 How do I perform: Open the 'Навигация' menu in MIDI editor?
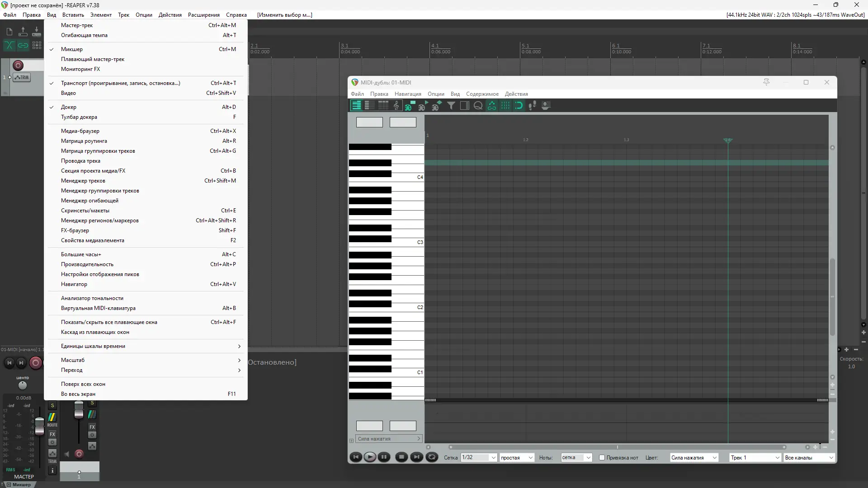coord(407,94)
